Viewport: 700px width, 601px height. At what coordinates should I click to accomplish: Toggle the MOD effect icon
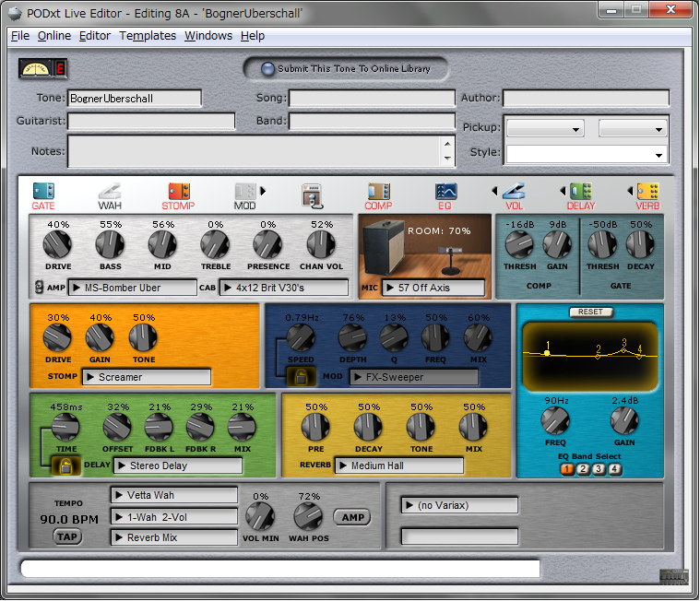(x=245, y=191)
